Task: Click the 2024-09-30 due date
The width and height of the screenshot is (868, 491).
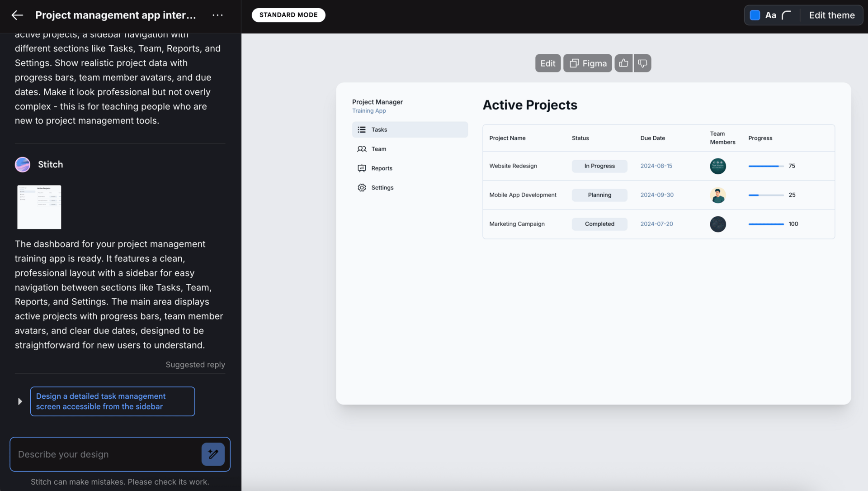Action: 657,195
